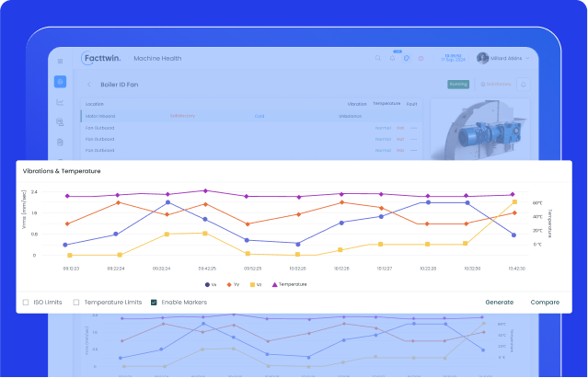Viewport: 588px width, 378px height.
Task: Uncheck the Enable Markers checkbox
Action: click(x=154, y=302)
